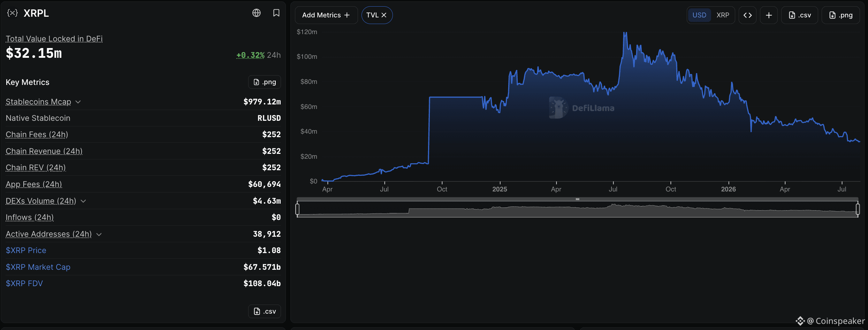Click the 38,912 active addresses value

(x=267, y=234)
